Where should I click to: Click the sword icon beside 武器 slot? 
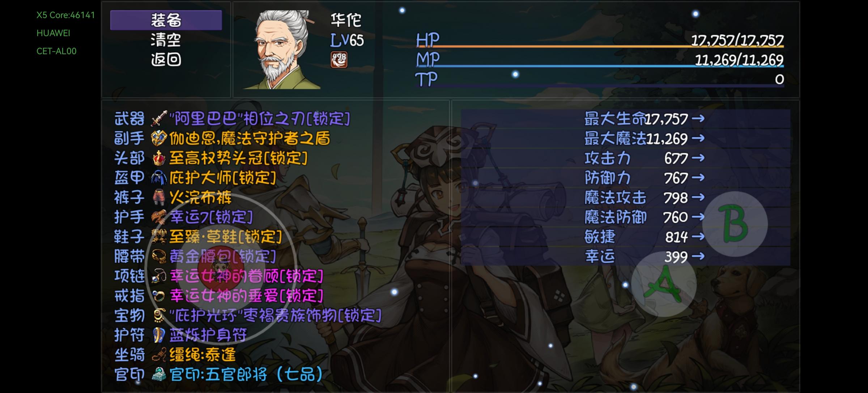pos(158,118)
